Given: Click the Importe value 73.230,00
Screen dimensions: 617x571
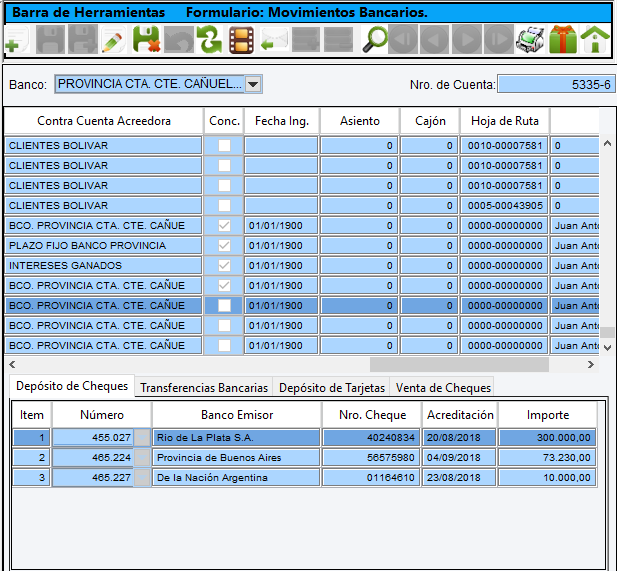Looking at the screenshot, I should [x=547, y=457].
